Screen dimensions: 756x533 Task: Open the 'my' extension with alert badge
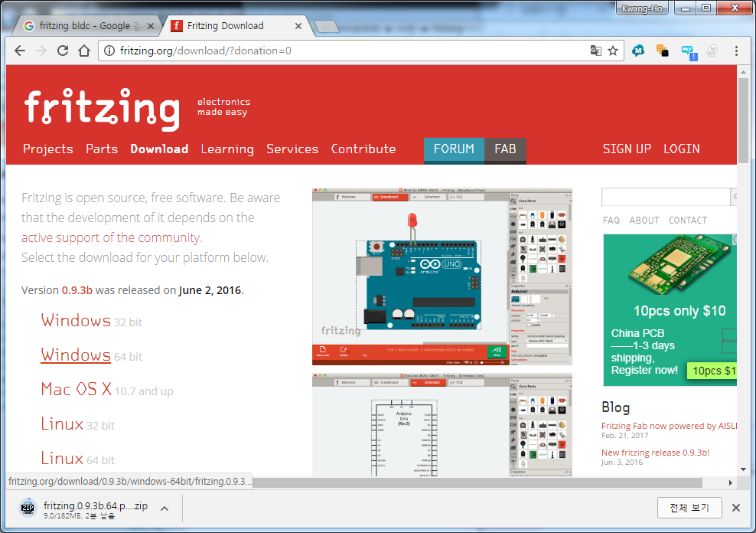tap(689, 52)
